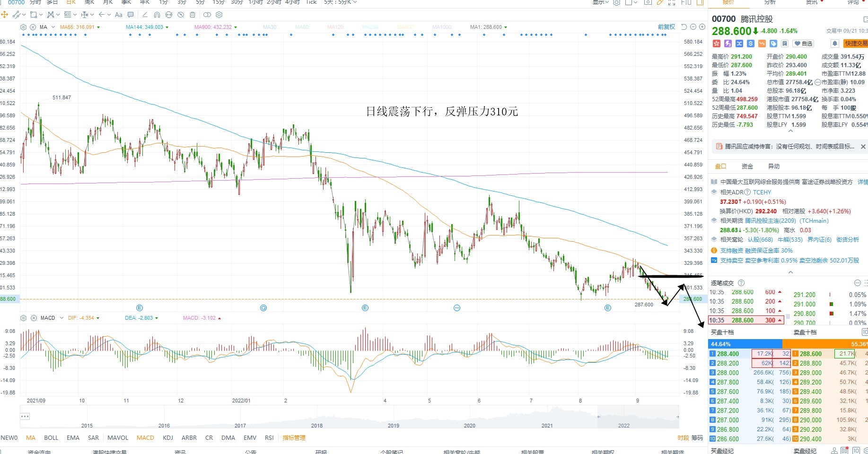Toggle the MAVOL indicator
The image size is (868, 454).
tap(118, 437)
